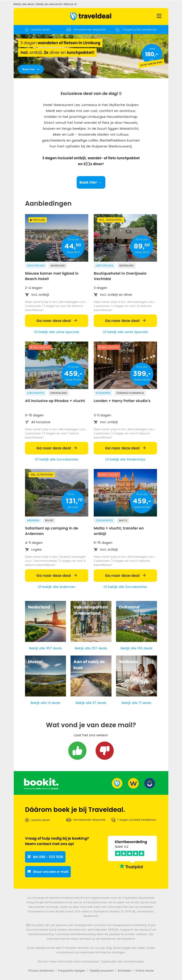The height and width of the screenshot is (980, 182).
Task: Open 'Bekijk alle 957 deals' link
Action: point(45,648)
